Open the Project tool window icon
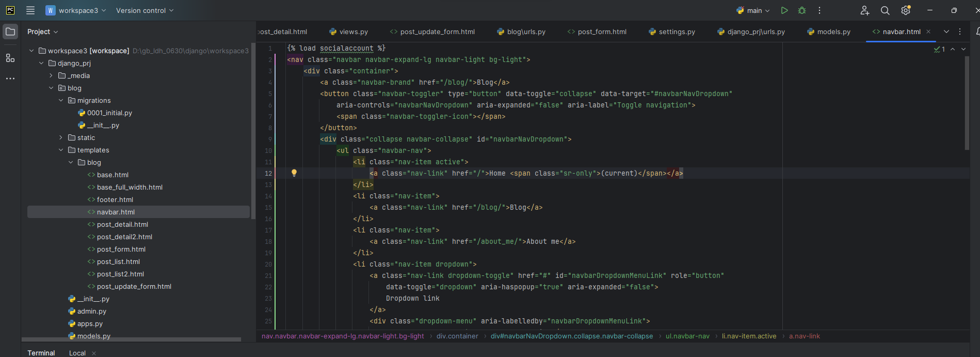980x357 pixels. 10,32
